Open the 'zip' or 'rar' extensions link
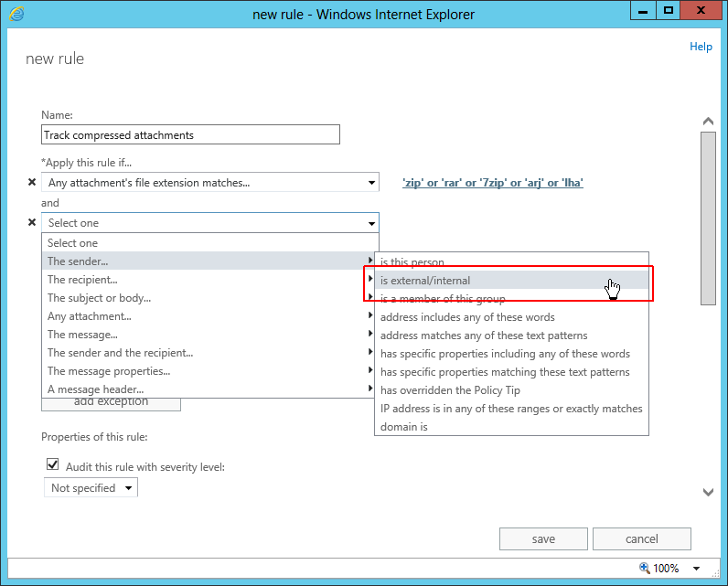The width and height of the screenshot is (728, 586). (493, 183)
